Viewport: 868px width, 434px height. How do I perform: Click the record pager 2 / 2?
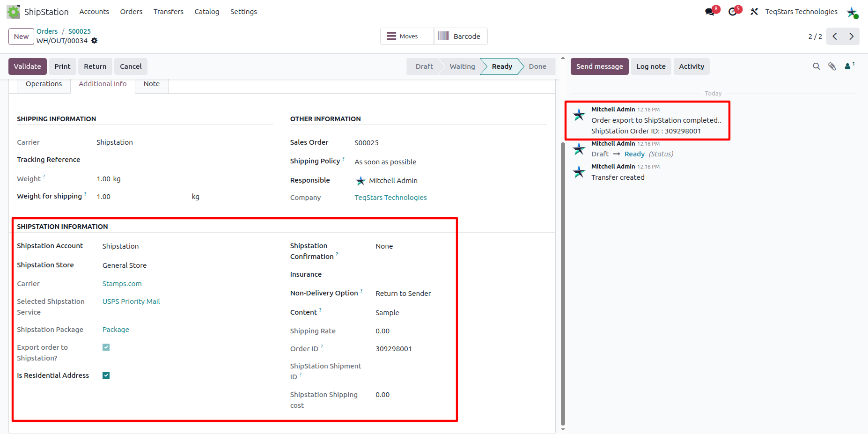pos(815,37)
